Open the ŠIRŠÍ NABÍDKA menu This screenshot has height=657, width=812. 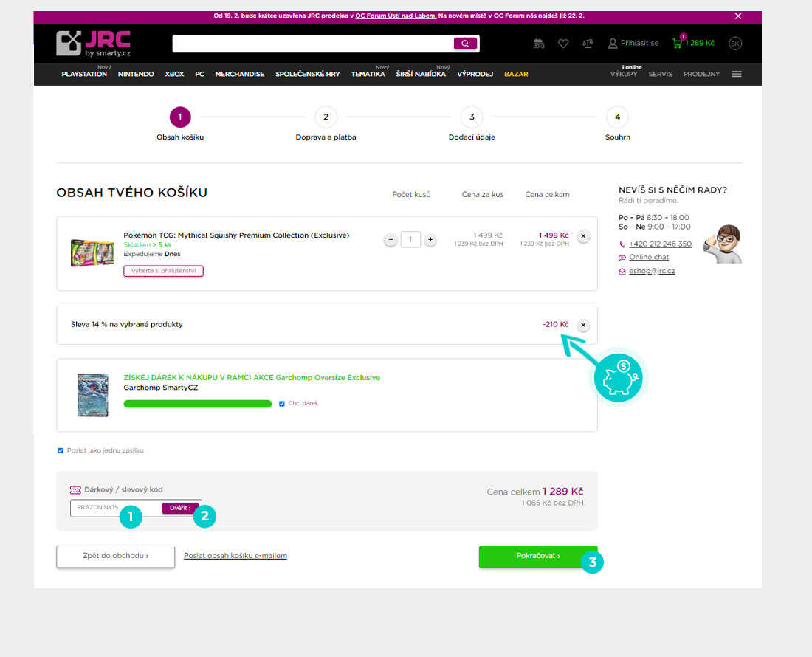pos(421,74)
